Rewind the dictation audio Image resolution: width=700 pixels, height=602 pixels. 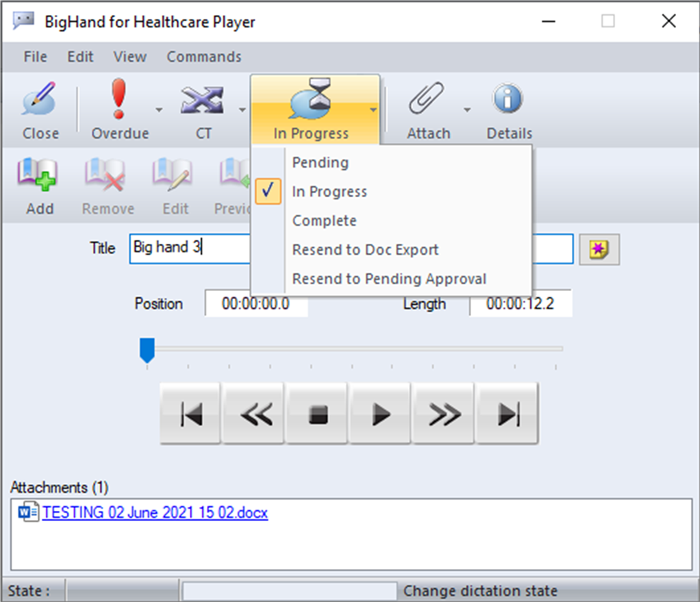point(254,413)
